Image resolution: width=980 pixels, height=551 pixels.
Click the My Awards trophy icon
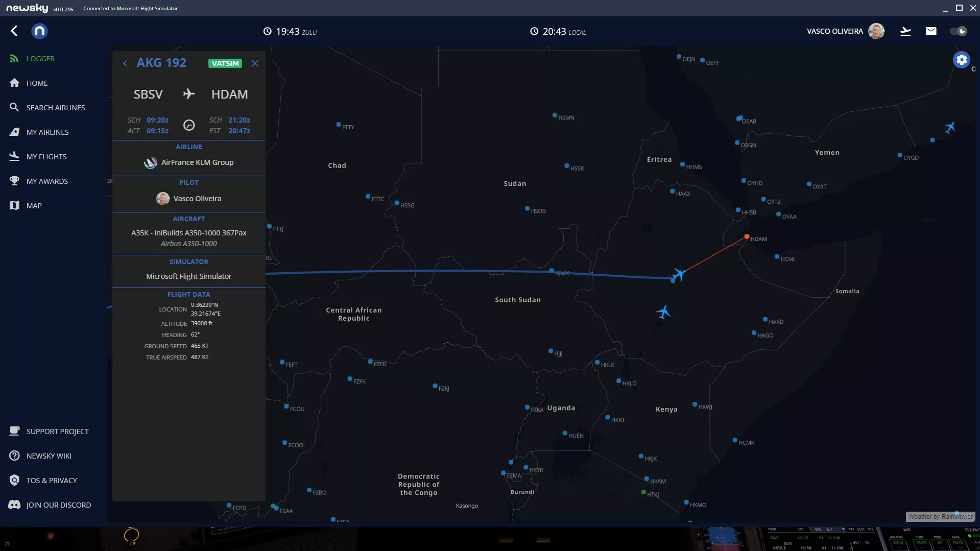(x=14, y=181)
